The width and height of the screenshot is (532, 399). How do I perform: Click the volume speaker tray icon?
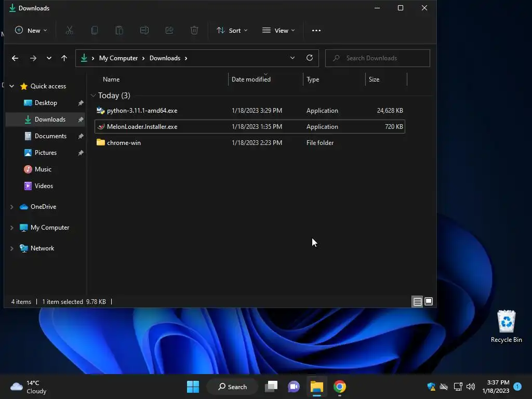471,387
